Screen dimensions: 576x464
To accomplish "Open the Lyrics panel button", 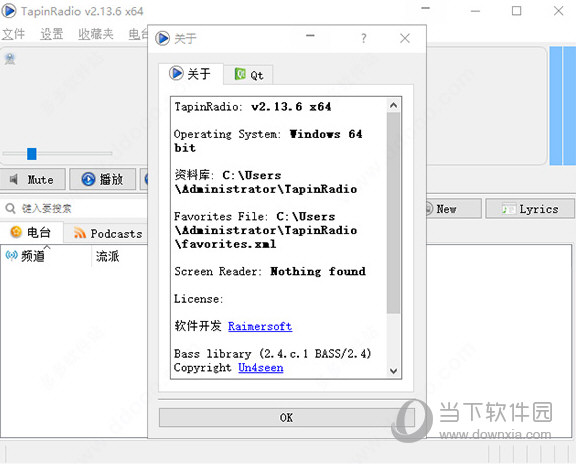I will 530,209.
